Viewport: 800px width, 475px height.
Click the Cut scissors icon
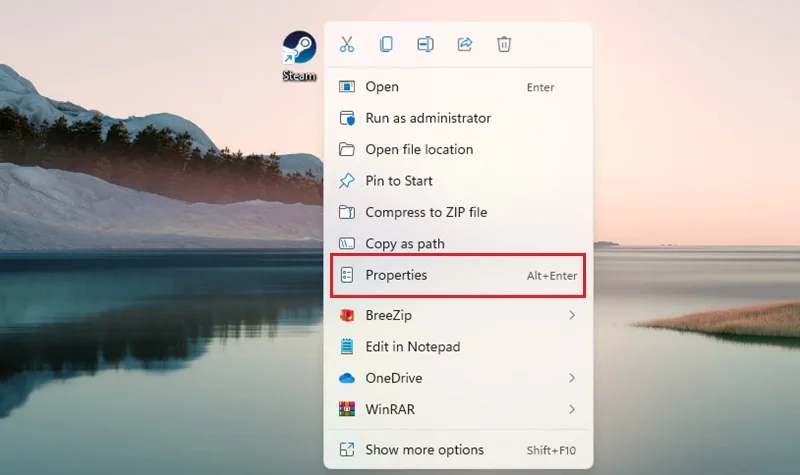pyautogui.click(x=347, y=44)
